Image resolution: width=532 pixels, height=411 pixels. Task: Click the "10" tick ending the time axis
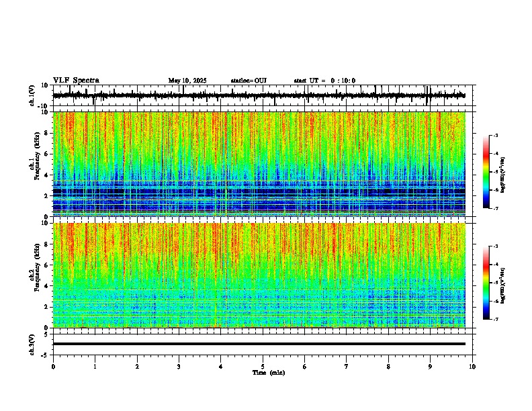(x=472, y=367)
